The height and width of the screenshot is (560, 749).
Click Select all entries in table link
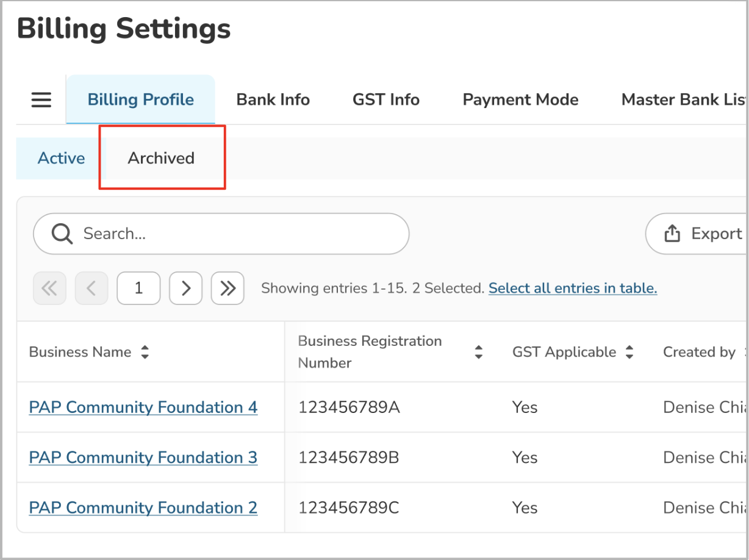573,288
